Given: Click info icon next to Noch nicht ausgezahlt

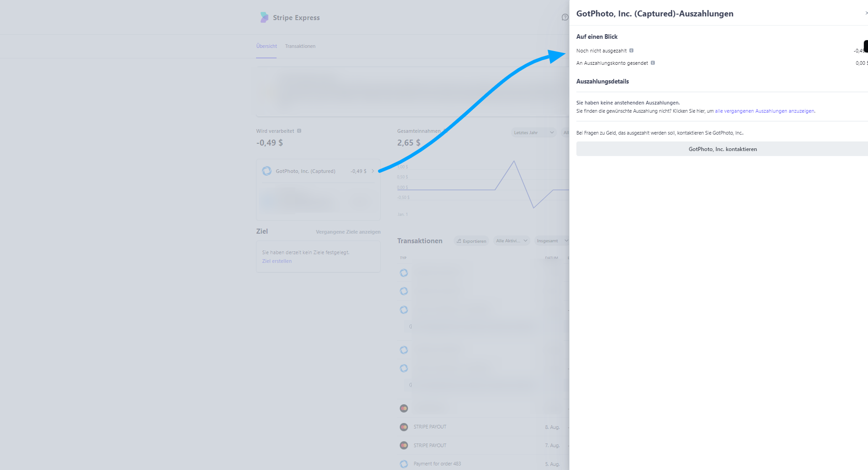Looking at the screenshot, I should [x=631, y=51].
